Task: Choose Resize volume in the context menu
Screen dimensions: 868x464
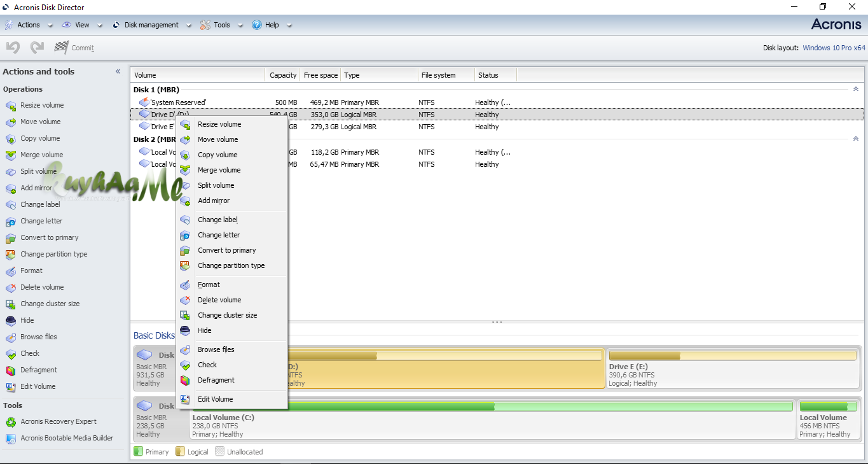Action: click(231, 124)
